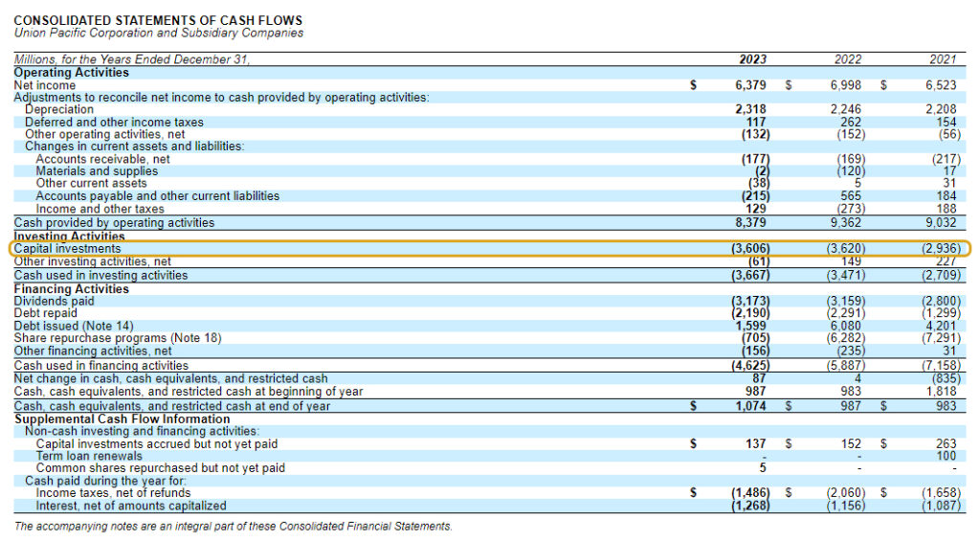Click the 2021 column header
This screenshot has height=543, width=980.
tap(943, 59)
